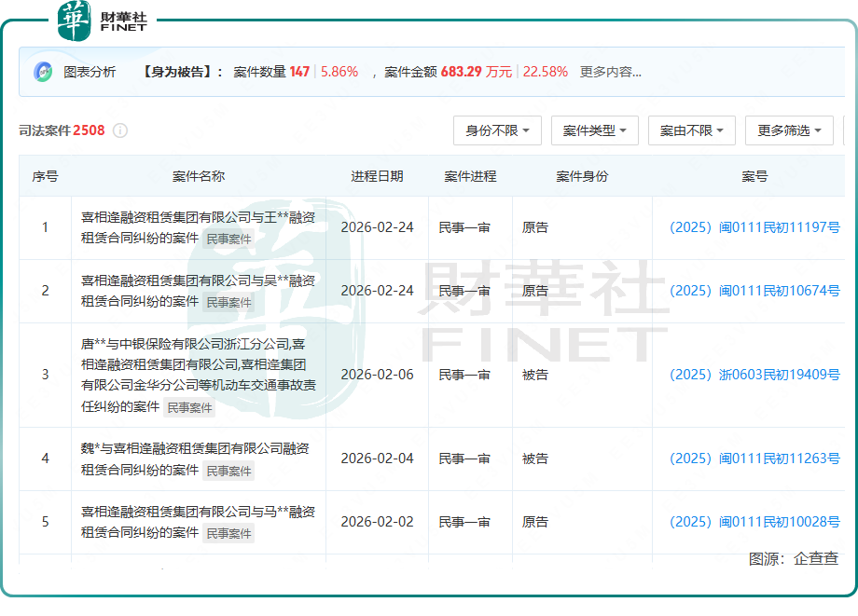Click the 民事案件 tag in row 1
Viewport: 858px width, 616px height.
pyautogui.click(x=228, y=239)
